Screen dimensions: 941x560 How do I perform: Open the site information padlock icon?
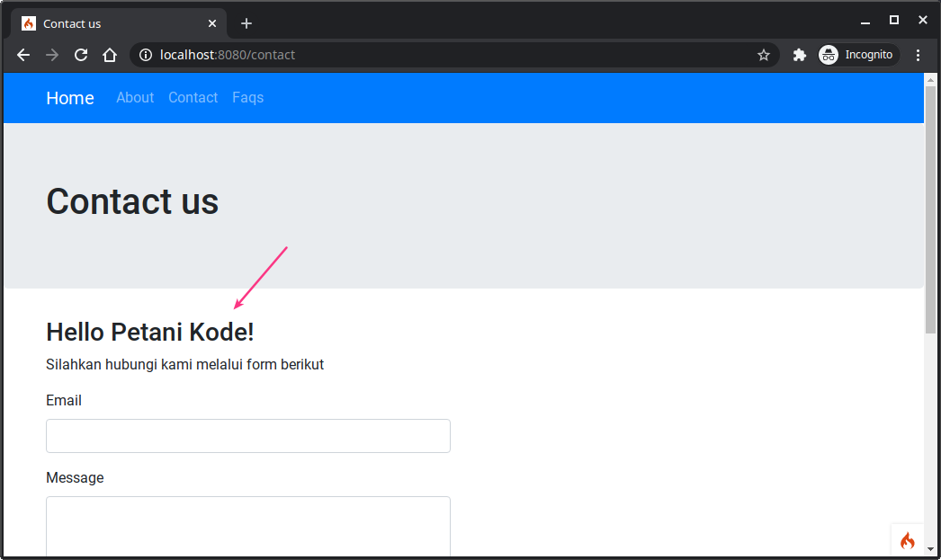(145, 55)
